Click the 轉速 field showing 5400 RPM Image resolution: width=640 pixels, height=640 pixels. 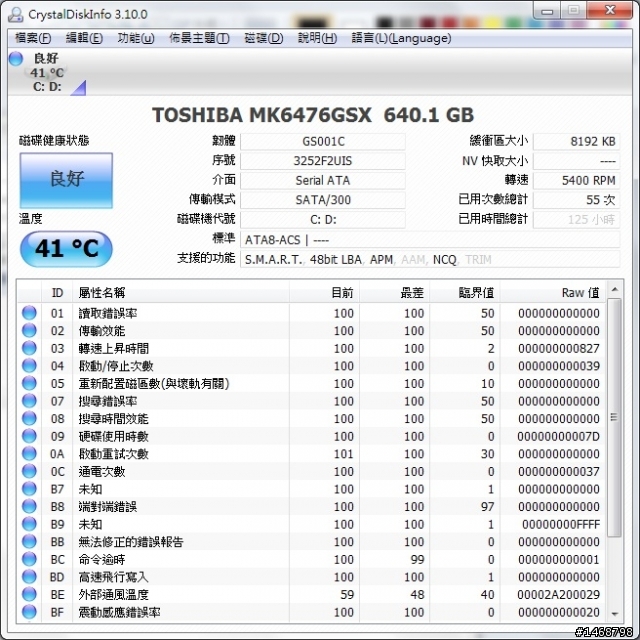pos(576,180)
